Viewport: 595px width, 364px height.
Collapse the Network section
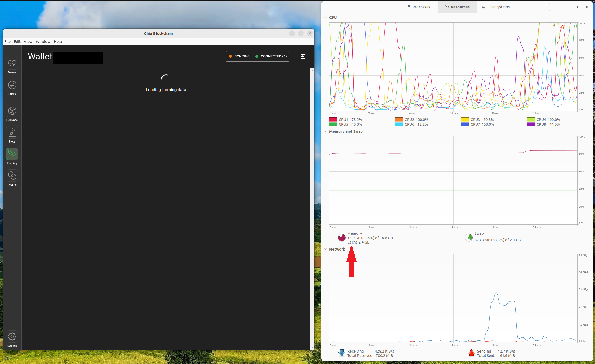pyautogui.click(x=326, y=249)
